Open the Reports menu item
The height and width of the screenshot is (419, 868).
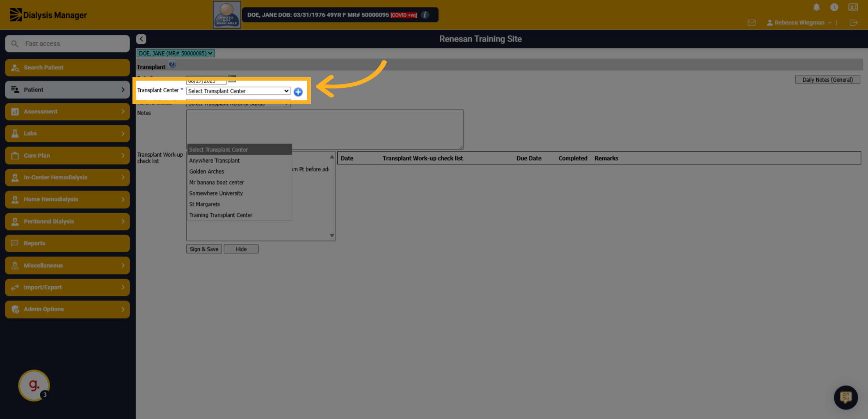(67, 243)
